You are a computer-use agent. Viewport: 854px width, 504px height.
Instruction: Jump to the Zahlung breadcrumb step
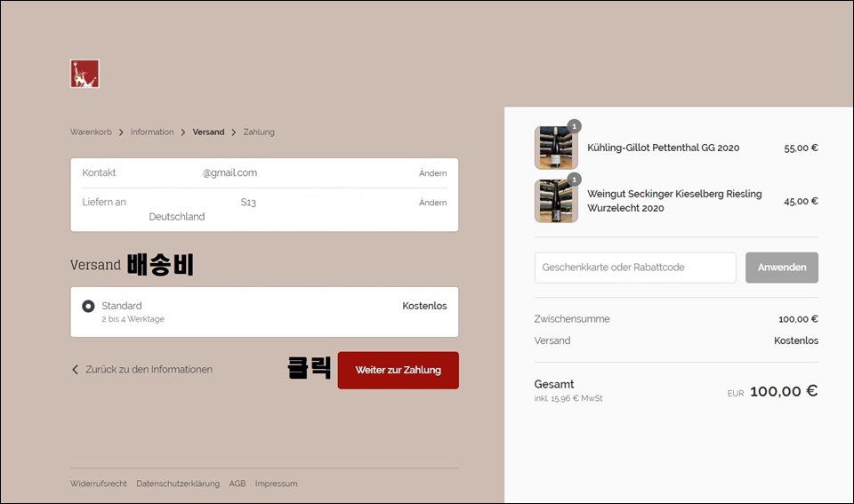pos(259,132)
